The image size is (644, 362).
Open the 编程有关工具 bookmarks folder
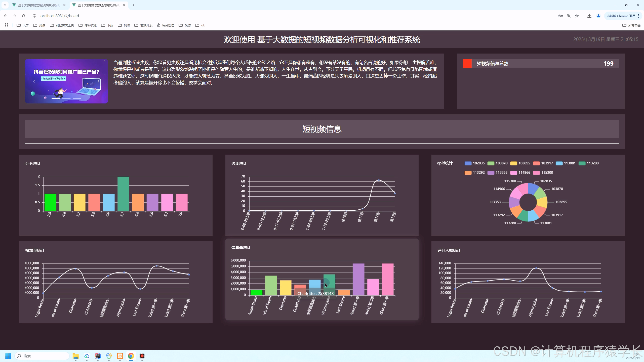coord(62,25)
